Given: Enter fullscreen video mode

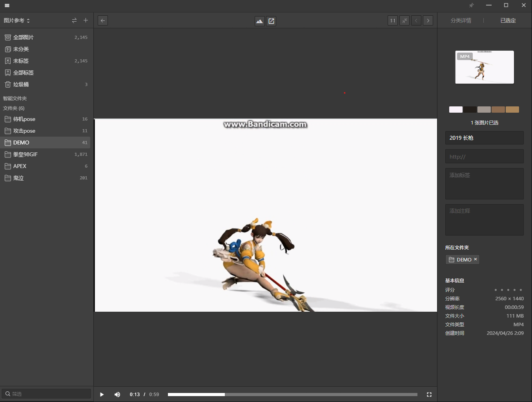Looking at the screenshot, I should (429, 395).
